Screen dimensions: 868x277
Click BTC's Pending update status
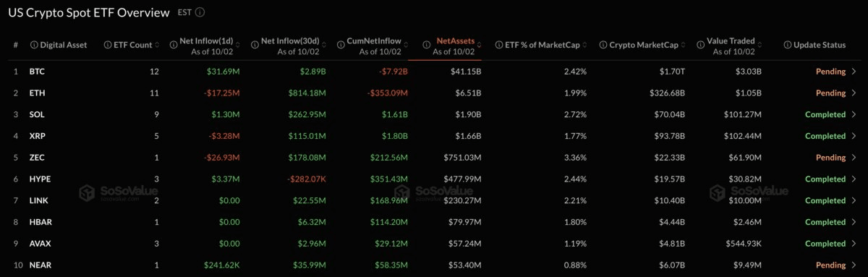[830, 72]
